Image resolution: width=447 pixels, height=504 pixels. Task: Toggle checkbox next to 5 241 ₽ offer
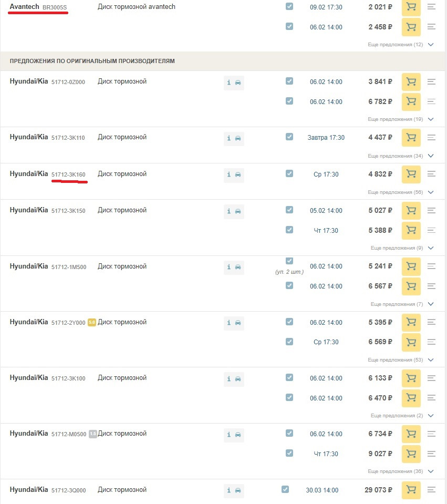point(289,261)
